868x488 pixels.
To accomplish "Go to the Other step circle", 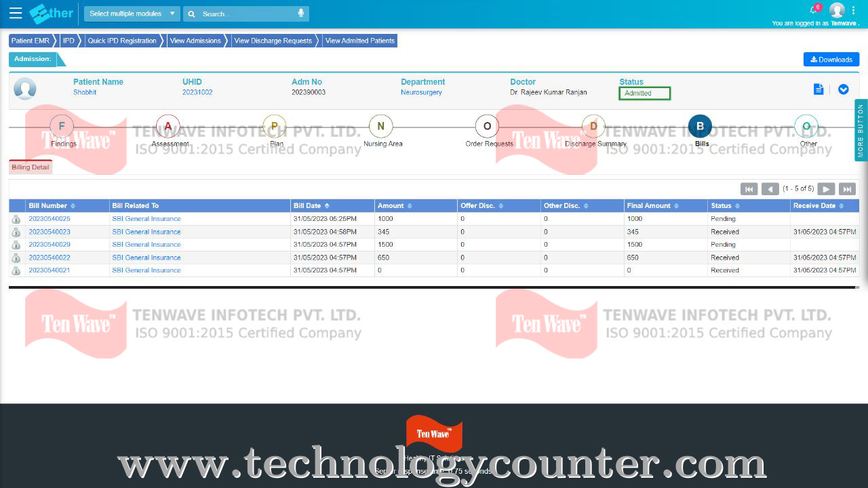I will click(806, 126).
